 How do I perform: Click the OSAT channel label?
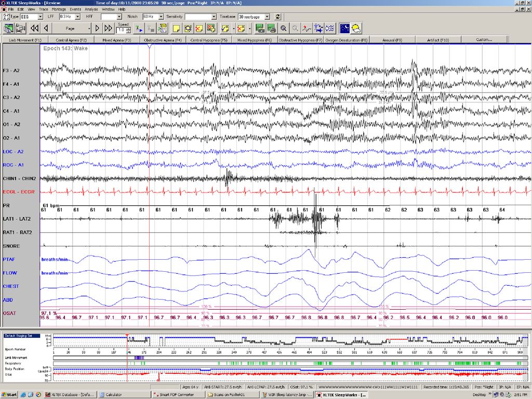coord(9,313)
